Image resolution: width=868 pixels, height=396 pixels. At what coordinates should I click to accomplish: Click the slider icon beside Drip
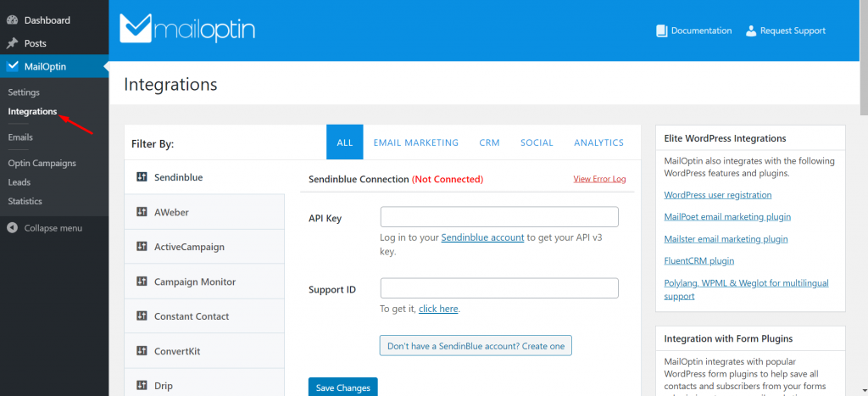142,385
